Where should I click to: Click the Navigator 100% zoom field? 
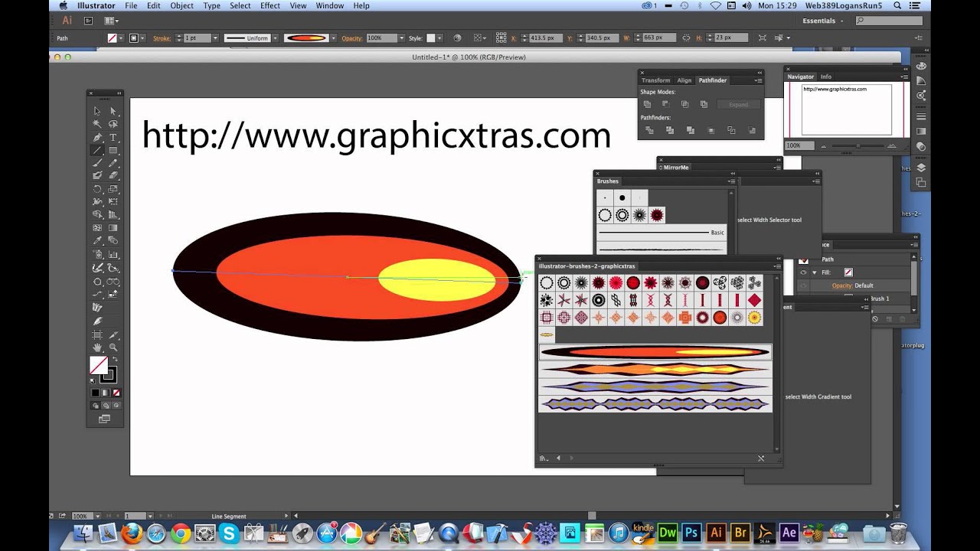point(799,145)
